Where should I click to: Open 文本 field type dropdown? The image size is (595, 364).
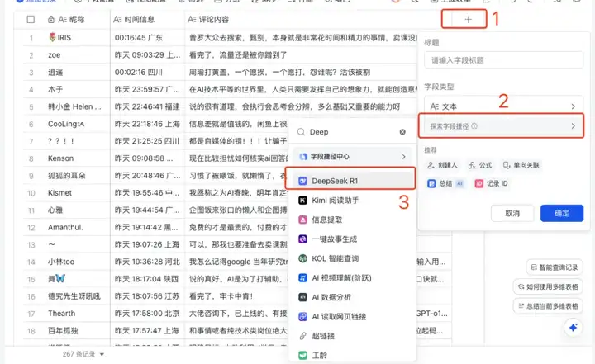[x=503, y=106]
